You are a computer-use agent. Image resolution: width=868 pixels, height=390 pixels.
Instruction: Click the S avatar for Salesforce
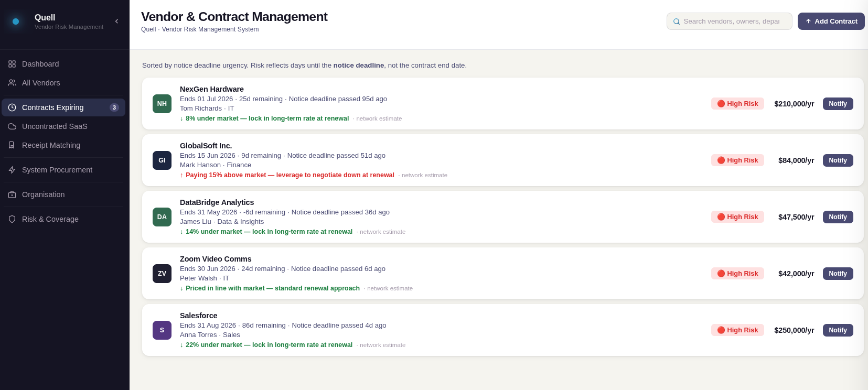click(x=162, y=330)
